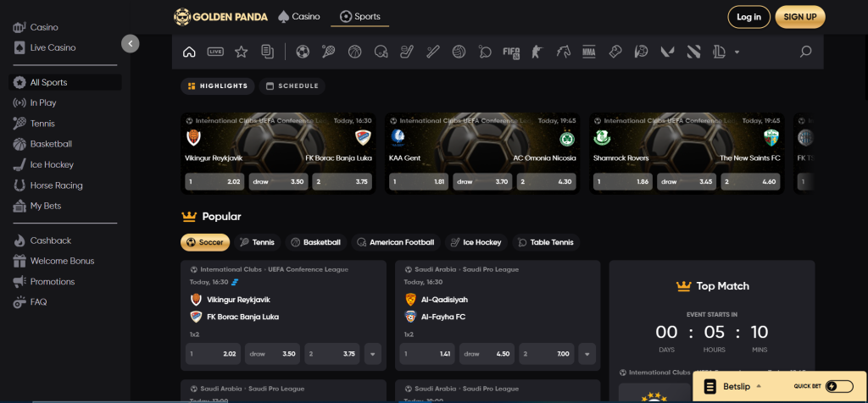Switch to the Schedule tab
The height and width of the screenshot is (403, 868).
[292, 86]
